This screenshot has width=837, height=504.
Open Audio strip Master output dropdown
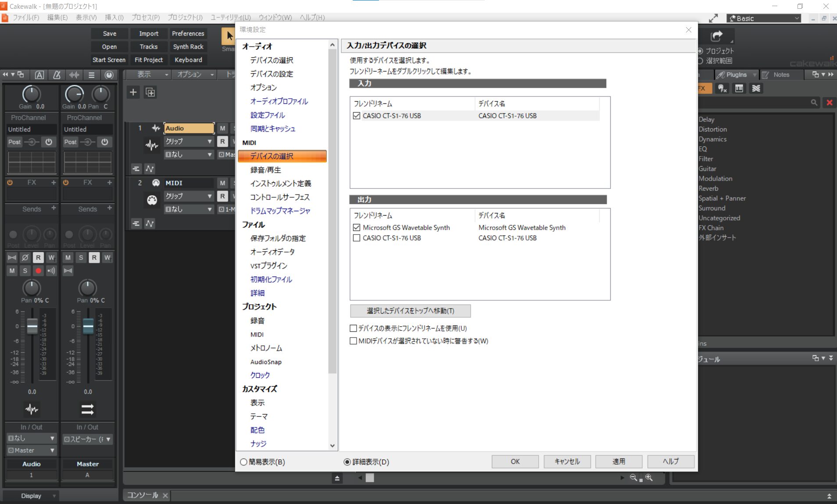pyautogui.click(x=31, y=451)
